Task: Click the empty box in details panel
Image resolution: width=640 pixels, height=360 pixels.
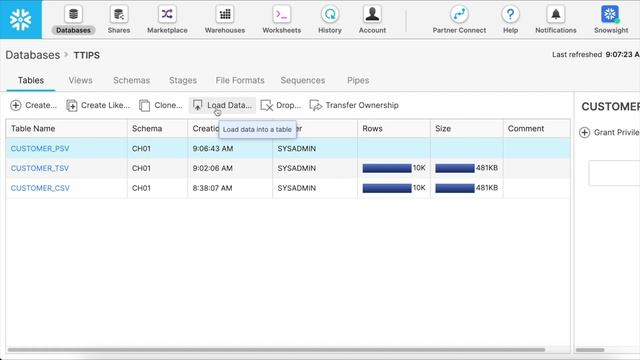Action: pos(614,173)
